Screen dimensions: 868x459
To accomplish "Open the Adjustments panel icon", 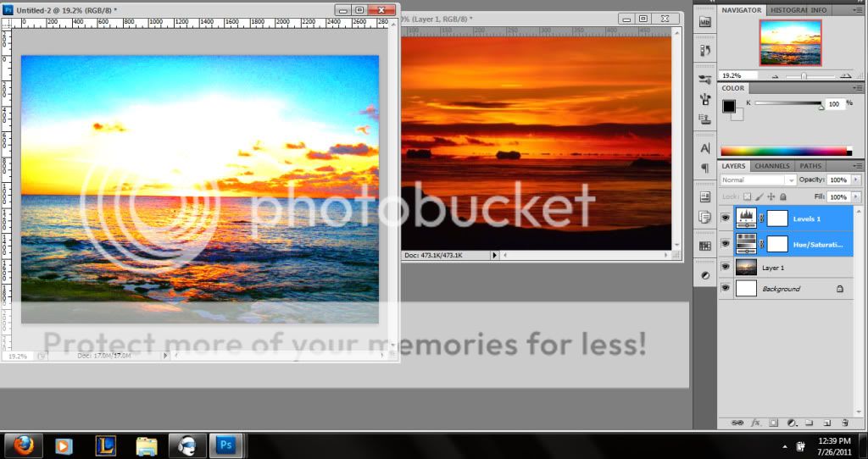I will tap(704, 275).
